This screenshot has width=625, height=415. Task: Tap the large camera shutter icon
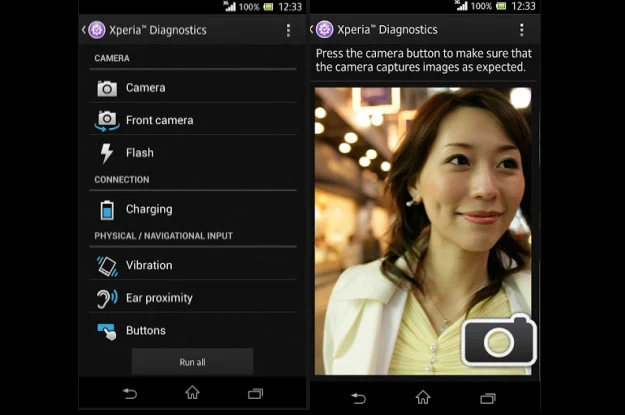(x=499, y=340)
